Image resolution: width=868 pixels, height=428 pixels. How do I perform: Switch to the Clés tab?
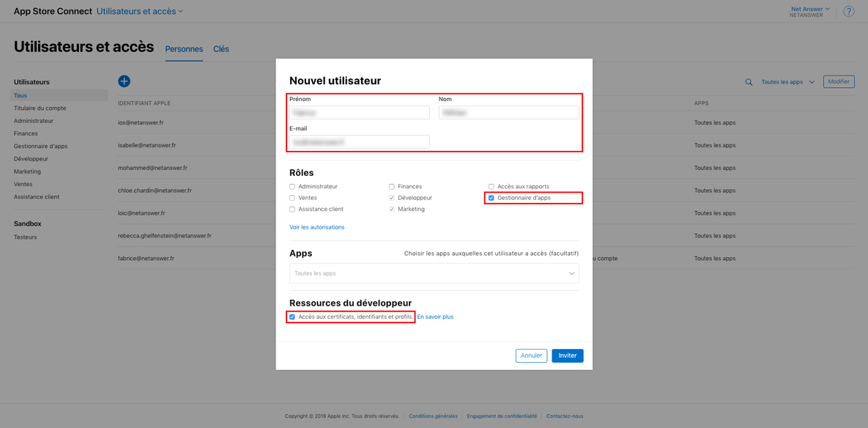221,48
